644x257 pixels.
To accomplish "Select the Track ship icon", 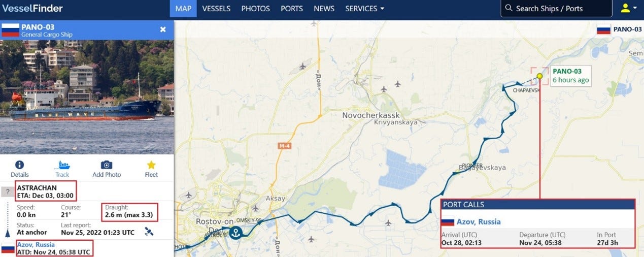I will coord(62,165).
